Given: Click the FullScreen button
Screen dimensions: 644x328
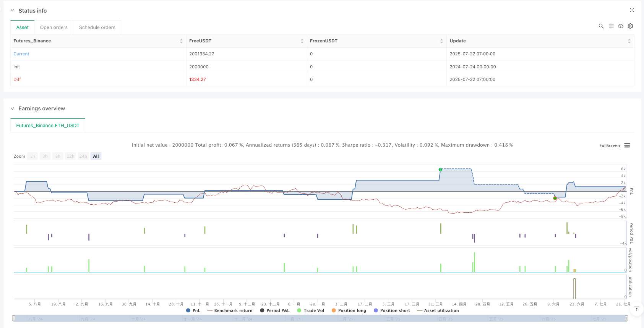Looking at the screenshot, I should 609,145.
